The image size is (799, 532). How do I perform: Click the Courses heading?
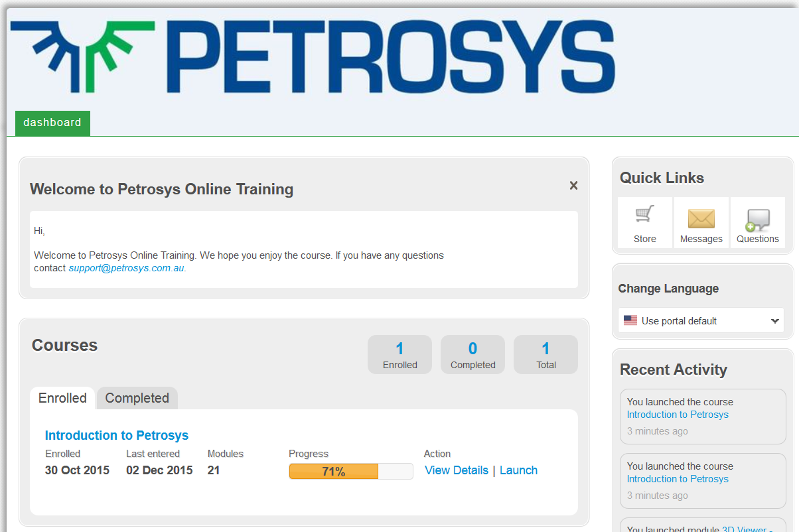coord(64,345)
